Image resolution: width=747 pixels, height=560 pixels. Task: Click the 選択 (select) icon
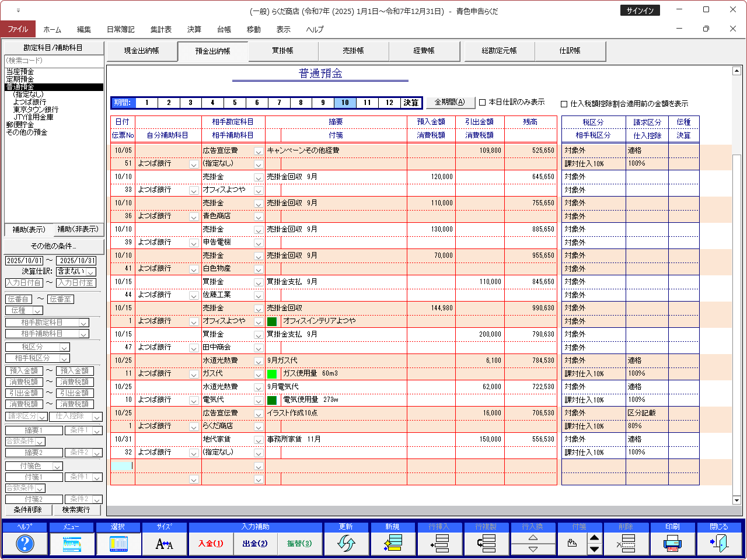click(x=118, y=544)
